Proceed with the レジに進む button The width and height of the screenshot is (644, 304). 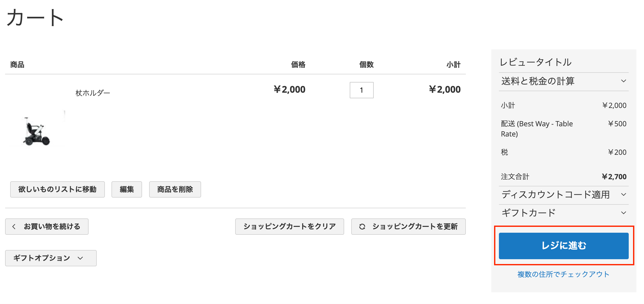pos(564,246)
